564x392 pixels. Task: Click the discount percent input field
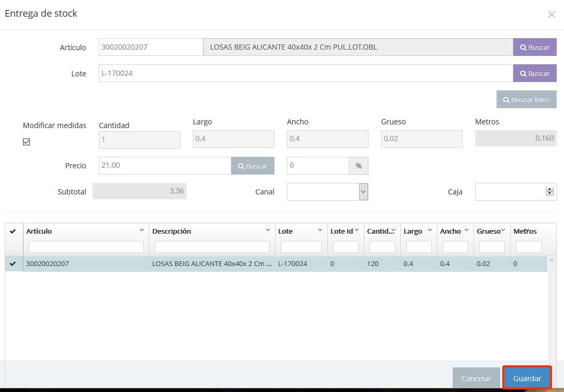(x=318, y=166)
